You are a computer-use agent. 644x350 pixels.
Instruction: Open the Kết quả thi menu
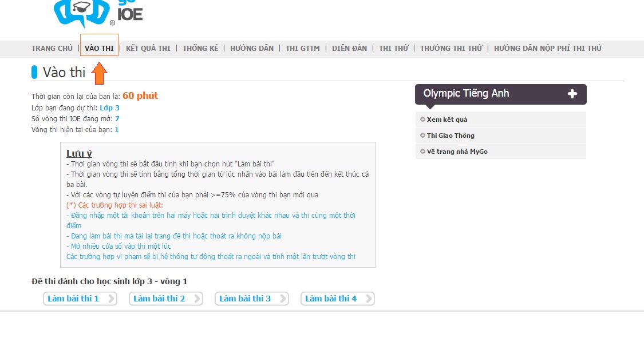pyautogui.click(x=148, y=49)
